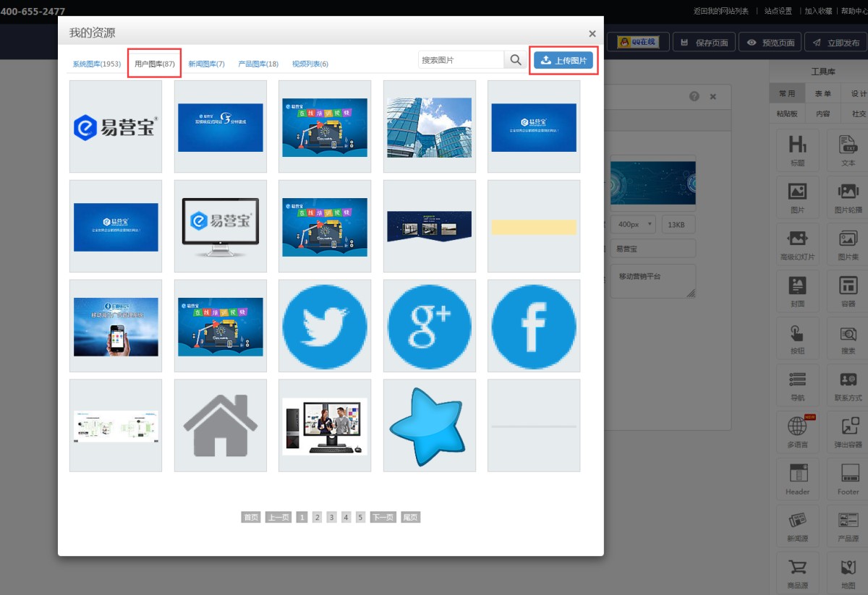The image size is (868, 595).
Task: Open the 粘贴板 toolbox tab
Action: [787, 114]
